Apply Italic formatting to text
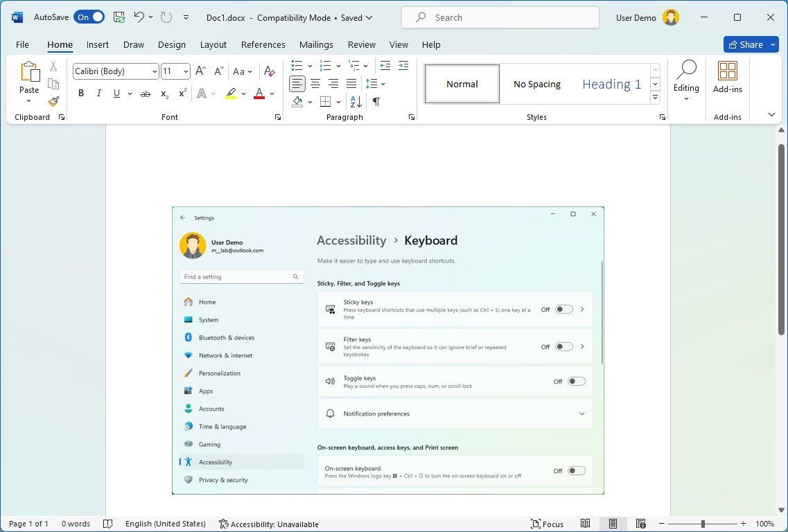Image resolution: width=788 pixels, height=532 pixels. pyautogui.click(x=98, y=94)
